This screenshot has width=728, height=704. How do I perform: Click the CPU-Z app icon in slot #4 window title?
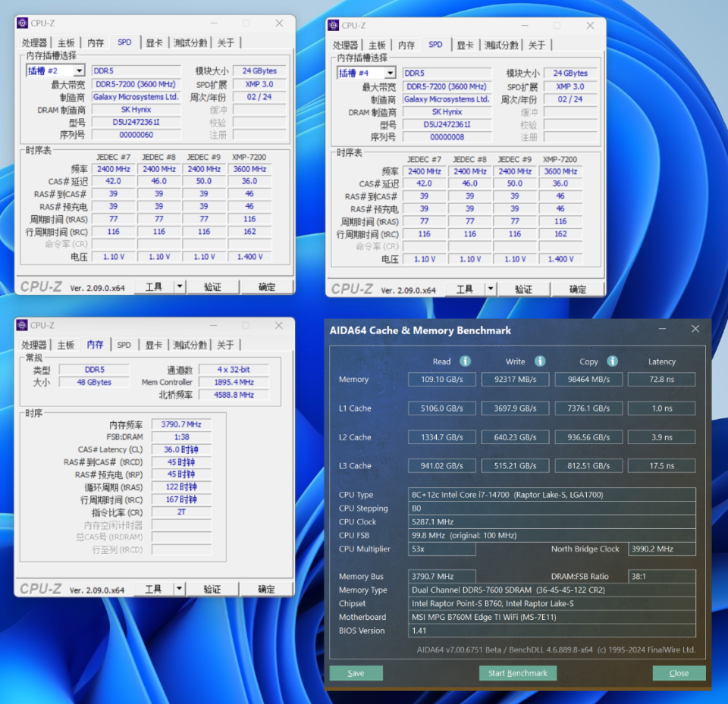(x=334, y=25)
